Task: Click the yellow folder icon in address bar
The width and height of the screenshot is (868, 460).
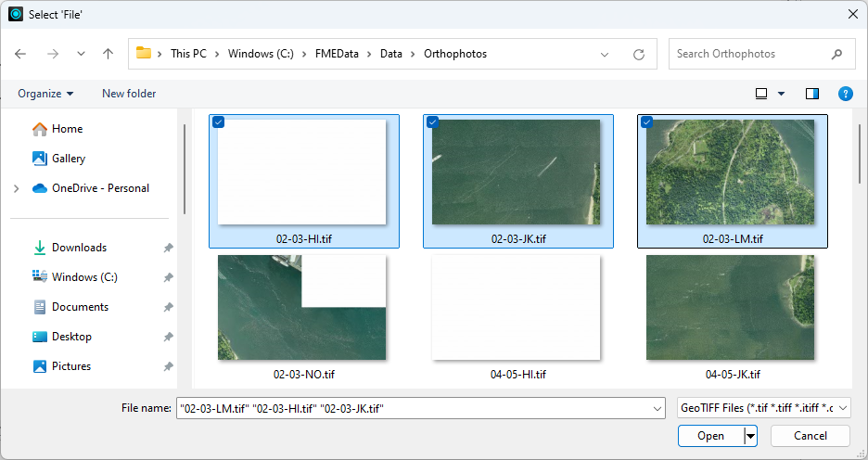Action: pyautogui.click(x=144, y=53)
